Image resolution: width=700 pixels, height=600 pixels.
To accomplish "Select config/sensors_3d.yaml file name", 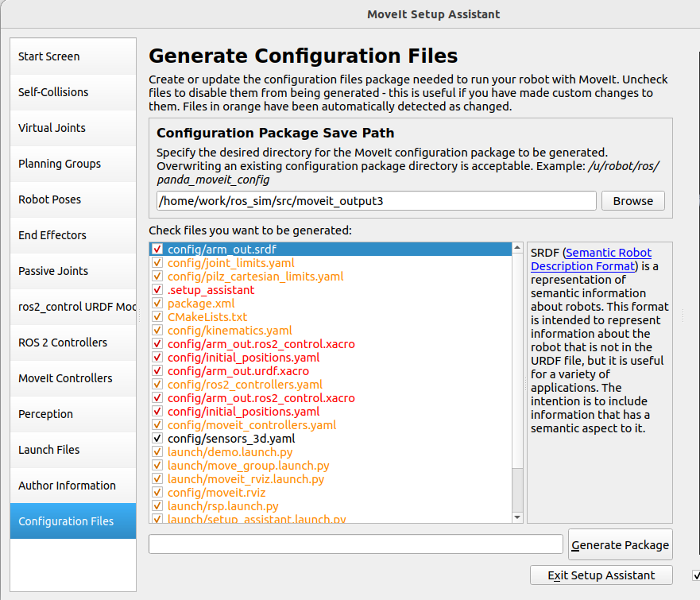I will [x=231, y=438].
